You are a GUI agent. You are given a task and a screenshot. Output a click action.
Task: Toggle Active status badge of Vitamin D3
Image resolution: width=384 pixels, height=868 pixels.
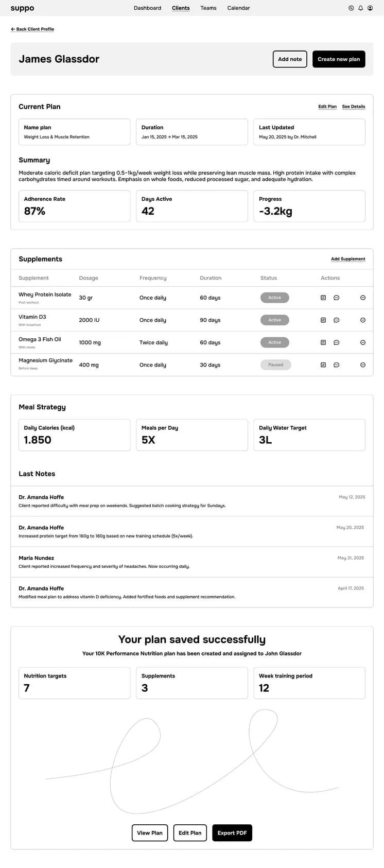point(275,320)
